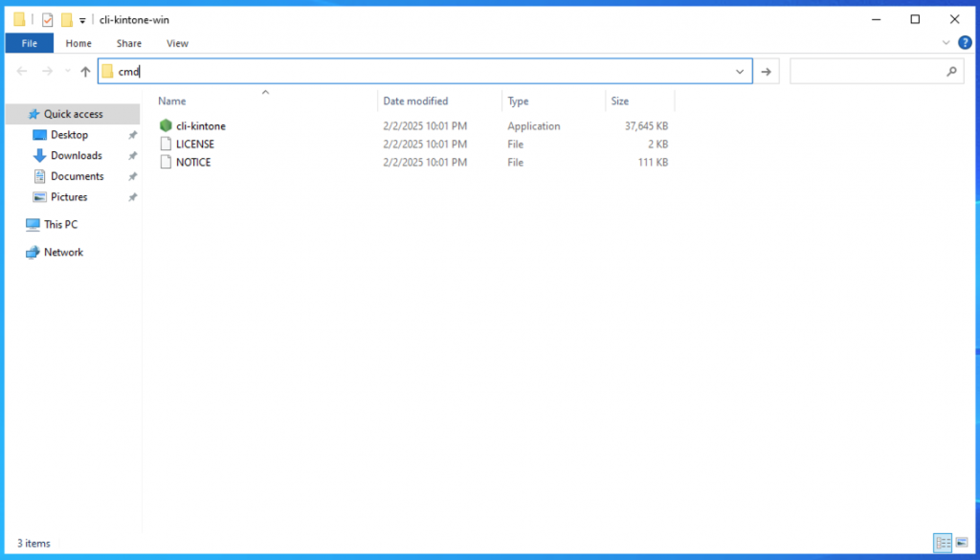Image resolution: width=980 pixels, height=560 pixels.
Task: Go up one folder level arrow
Action: coord(85,72)
